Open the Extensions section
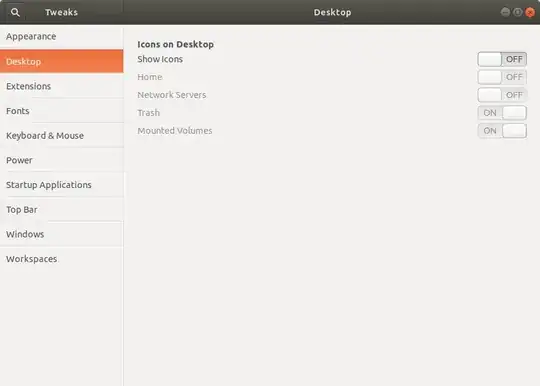Viewport: 540px width, 386px height. [62, 86]
